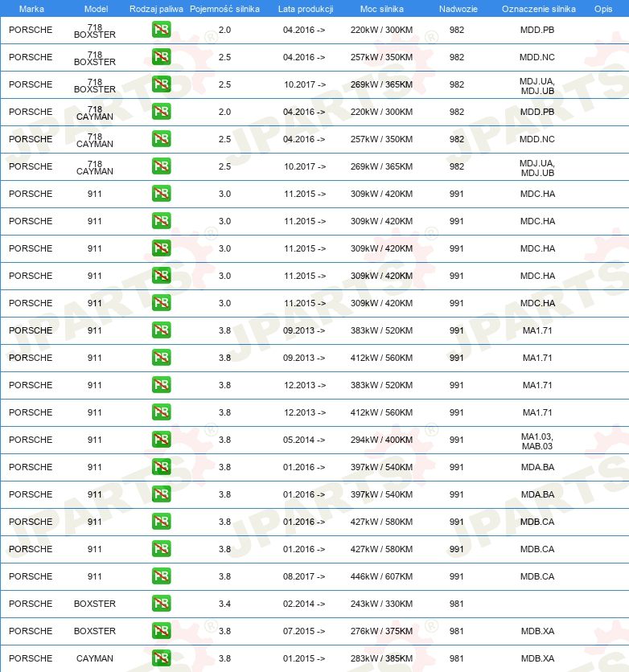Click fuel icon for 911 09.2013 383kW row
Screen dimensions: 629x672
(x=161, y=330)
